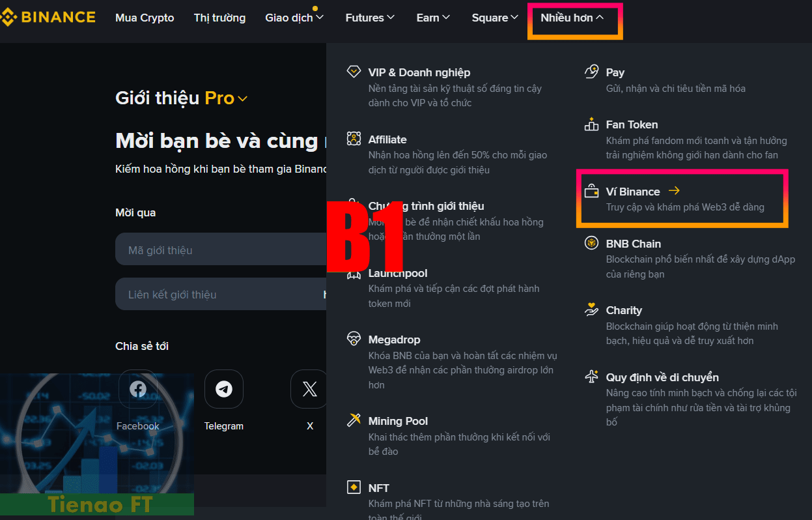Open the Giới thiệu Pro chevron dropdown
812x520 pixels.
242,99
